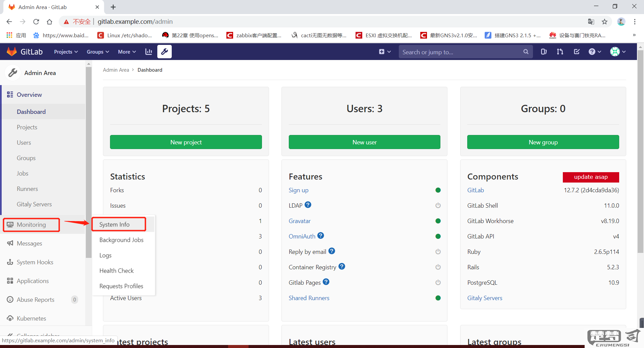Click the LDAP help question icon

coord(308,205)
